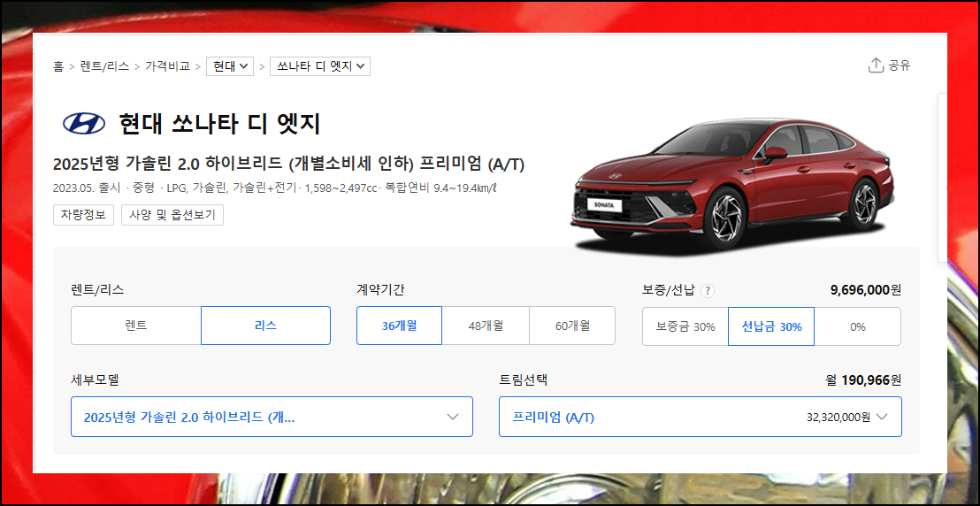The image size is (980, 506).
Task: Select the 렌트 option
Action: [x=136, y=326]
